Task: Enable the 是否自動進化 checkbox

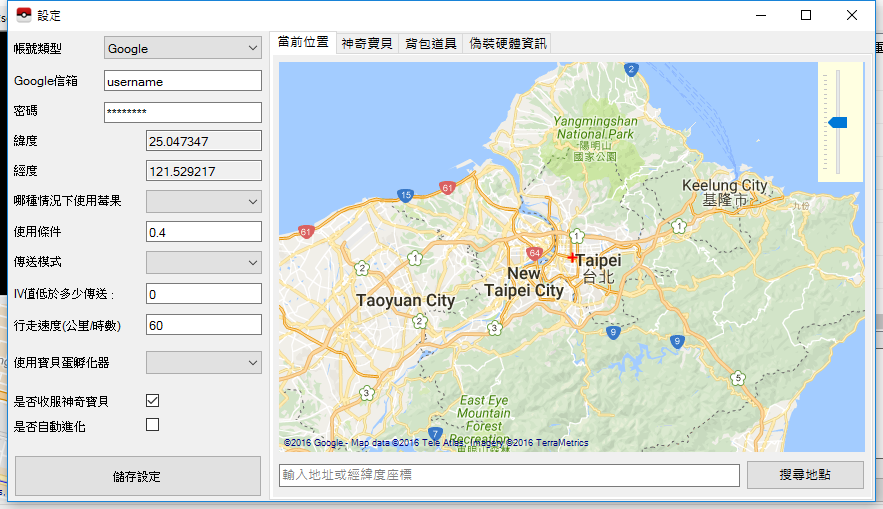Action: coord(153,425)
